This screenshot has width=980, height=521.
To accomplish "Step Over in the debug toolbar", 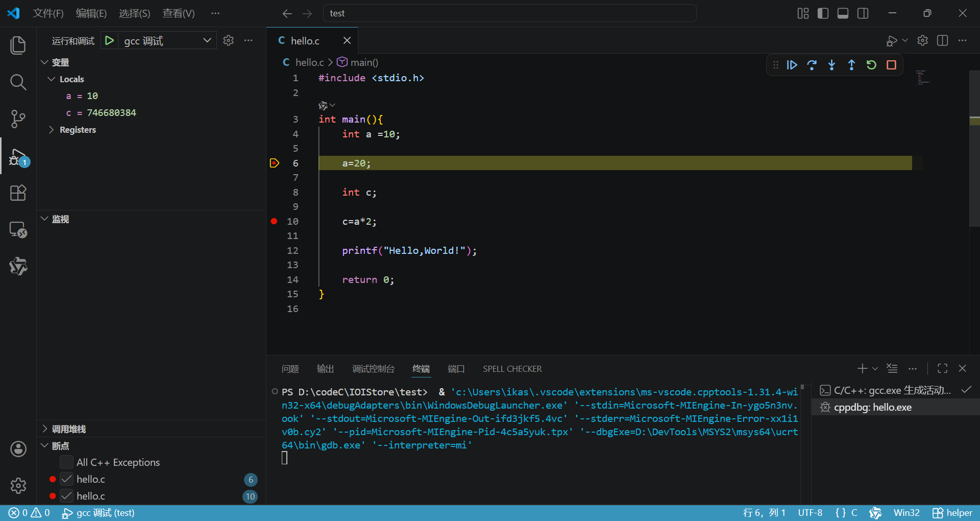I will pos(812,65).
